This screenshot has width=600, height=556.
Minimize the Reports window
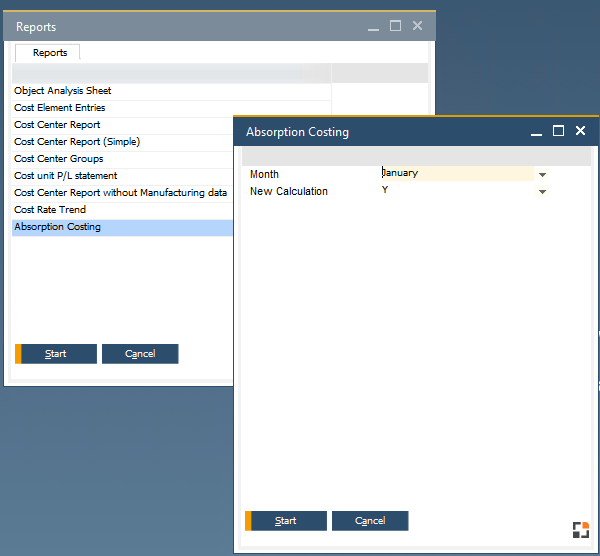point(374,26)
